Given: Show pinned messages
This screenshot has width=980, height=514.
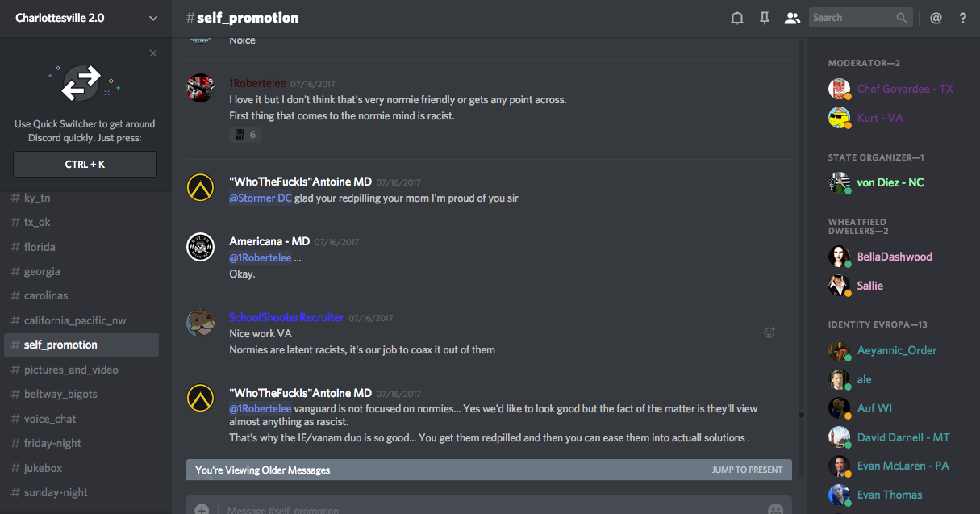Looking at the screenshot, I should [765, 18].
